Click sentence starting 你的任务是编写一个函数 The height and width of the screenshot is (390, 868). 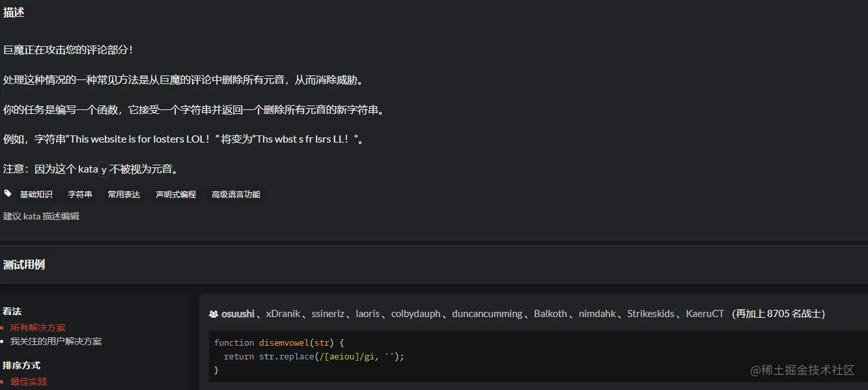tap(194, 109)
